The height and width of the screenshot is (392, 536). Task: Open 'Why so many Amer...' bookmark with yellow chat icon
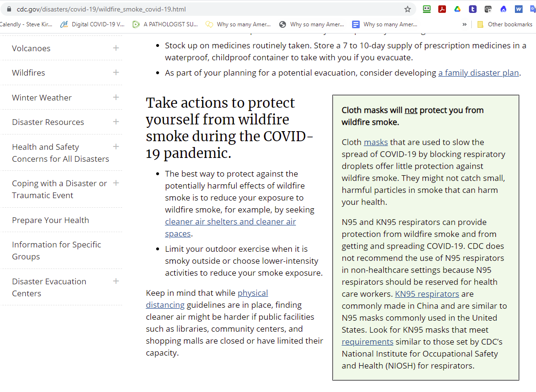(238, 24)
